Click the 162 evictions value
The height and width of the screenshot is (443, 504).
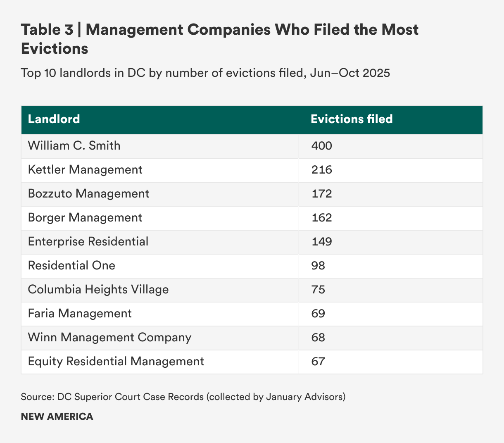[x=321, y=218]
